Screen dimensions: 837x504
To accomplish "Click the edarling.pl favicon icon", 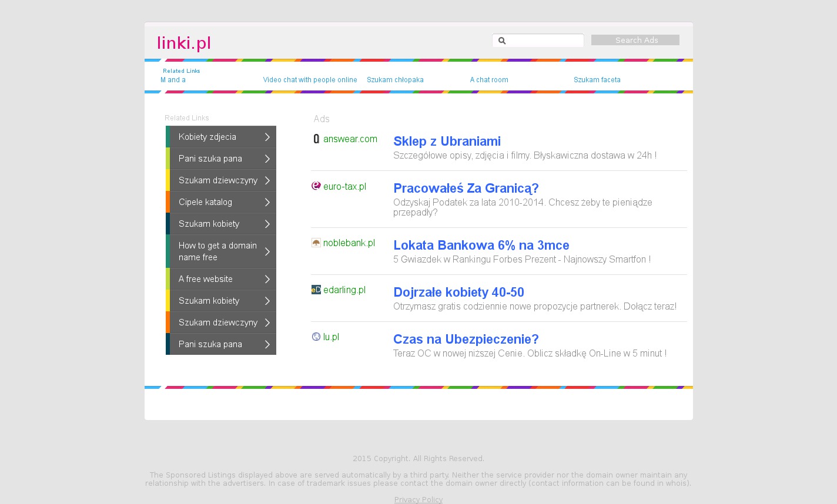I will pos(316,290).
